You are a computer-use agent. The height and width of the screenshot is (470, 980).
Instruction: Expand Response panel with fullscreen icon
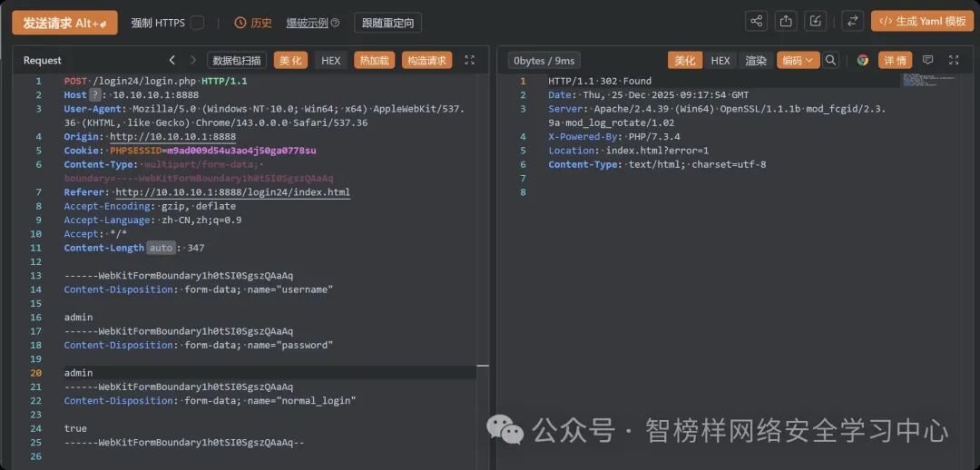click(954, 60)
